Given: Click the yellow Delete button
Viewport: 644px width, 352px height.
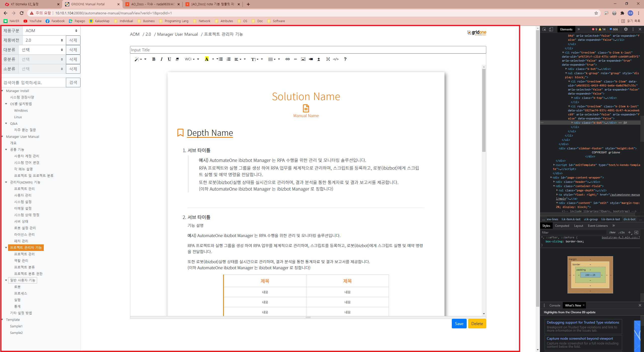Looking at the screenshot, I should 477,324.
